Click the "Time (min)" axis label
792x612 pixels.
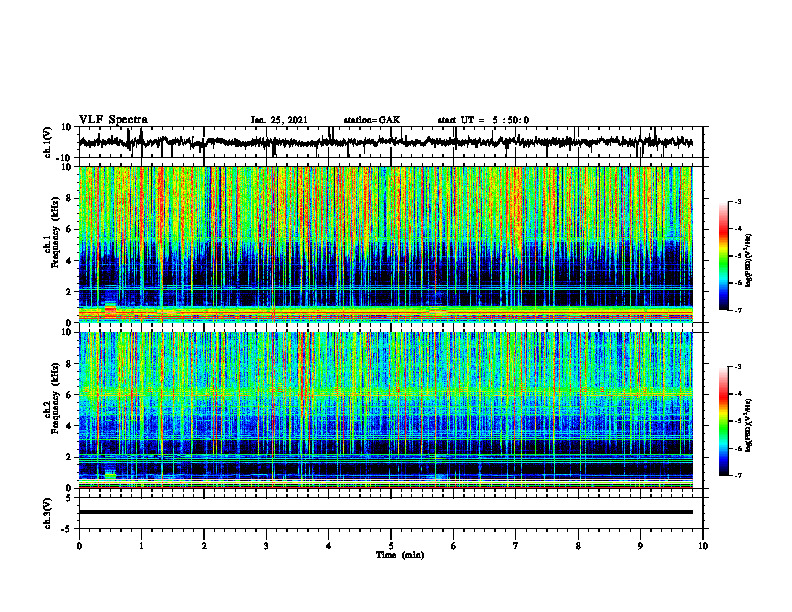pos(400,555)
